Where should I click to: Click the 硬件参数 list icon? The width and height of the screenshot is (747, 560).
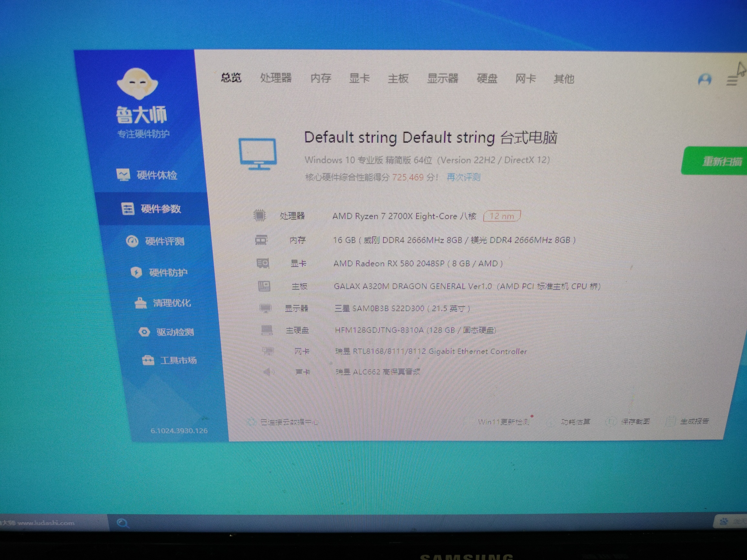128,209
